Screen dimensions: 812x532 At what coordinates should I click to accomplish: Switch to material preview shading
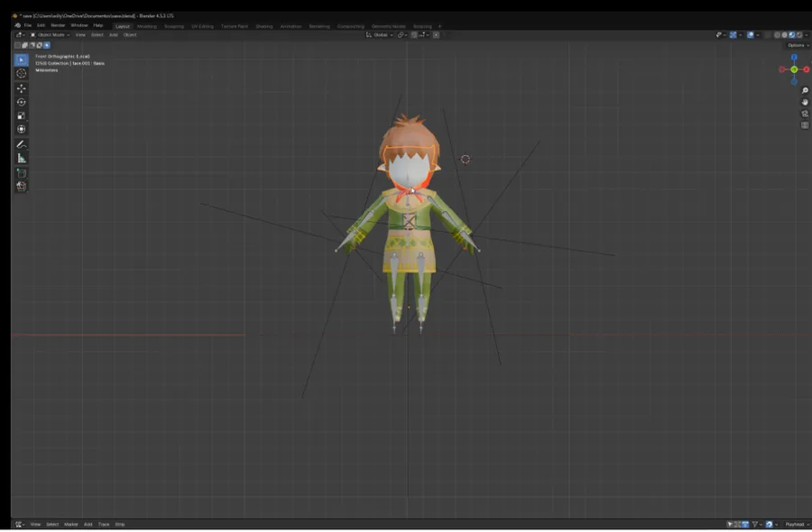pos(792,34)
